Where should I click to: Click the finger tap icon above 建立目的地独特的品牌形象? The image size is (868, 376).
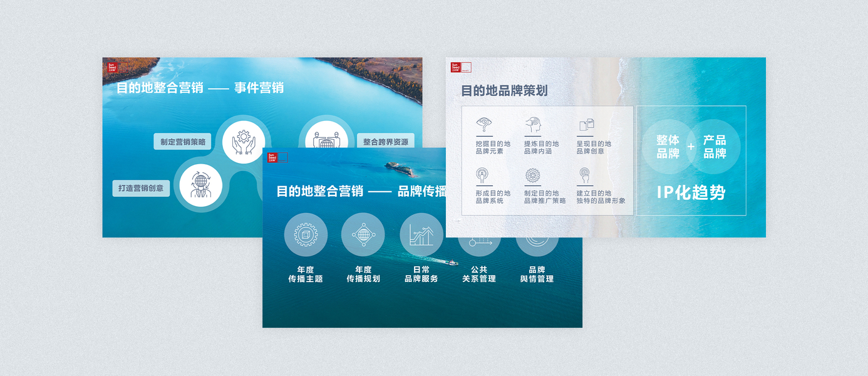[x=584, y=174]
